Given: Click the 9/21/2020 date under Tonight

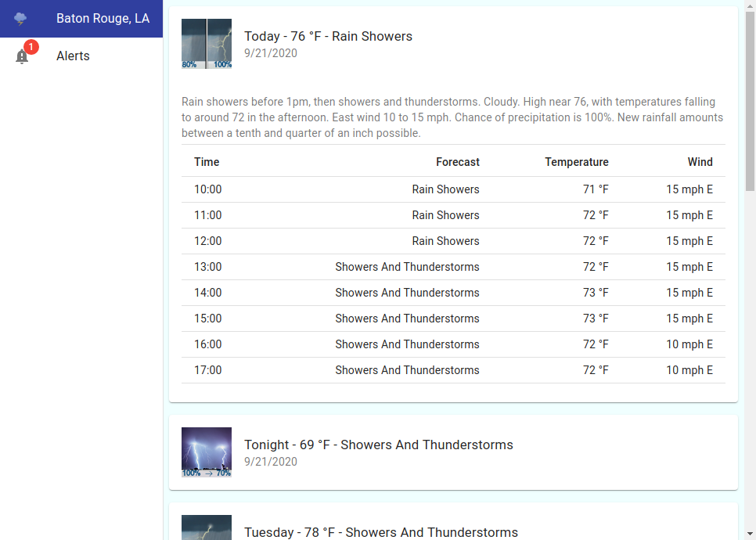Looking at the screenshot, I should pos(271,462).
